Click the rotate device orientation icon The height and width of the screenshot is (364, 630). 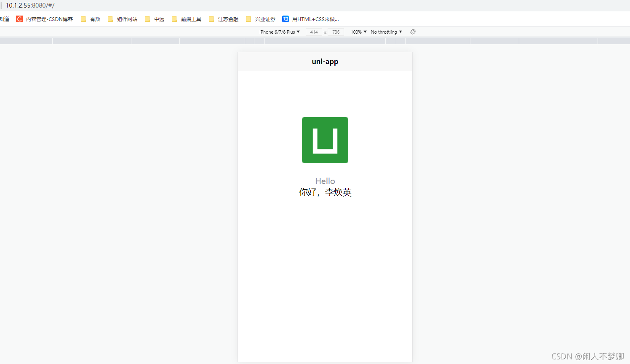pos(413,32)
